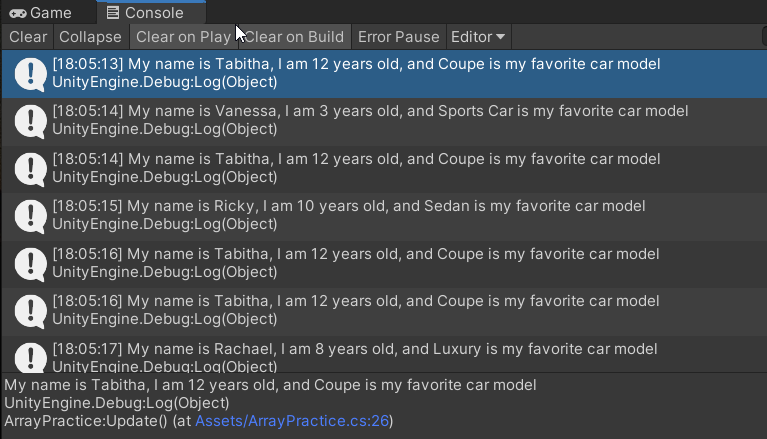The image size is (767, 439).
Task: Enable Error Pause in the console
Action: [x=399, y=37]
